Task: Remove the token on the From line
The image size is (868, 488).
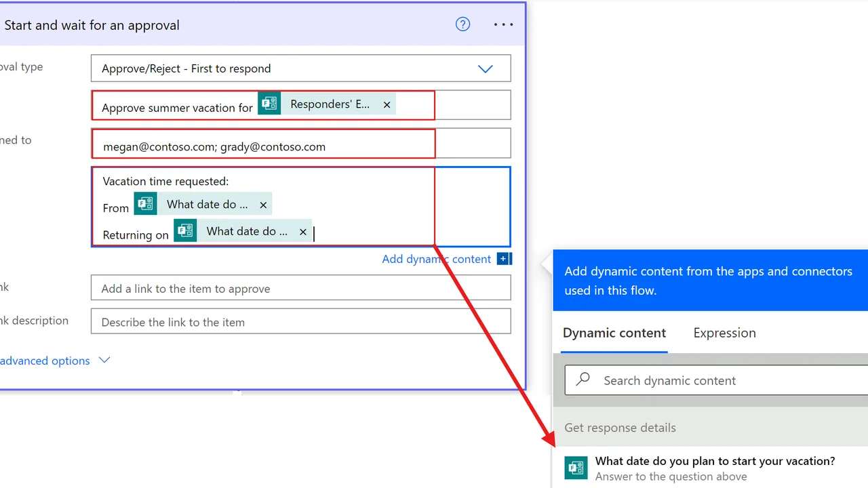Action: [263, 205]
